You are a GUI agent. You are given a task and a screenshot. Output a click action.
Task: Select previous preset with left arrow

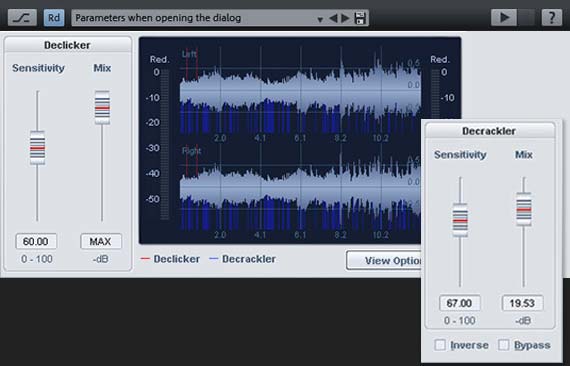point(333,18)
